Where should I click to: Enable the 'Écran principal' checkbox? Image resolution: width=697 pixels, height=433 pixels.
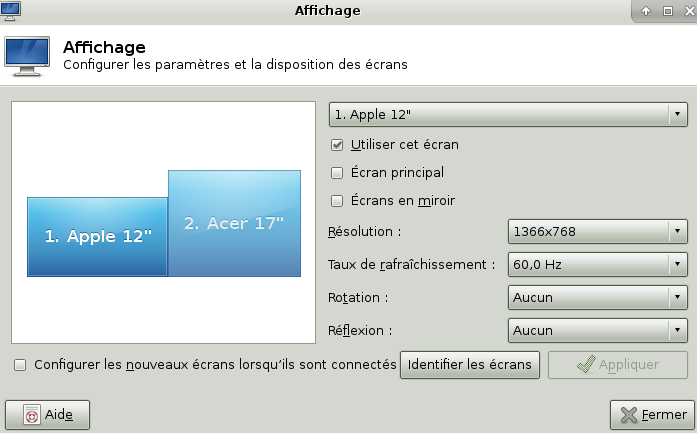337,172
